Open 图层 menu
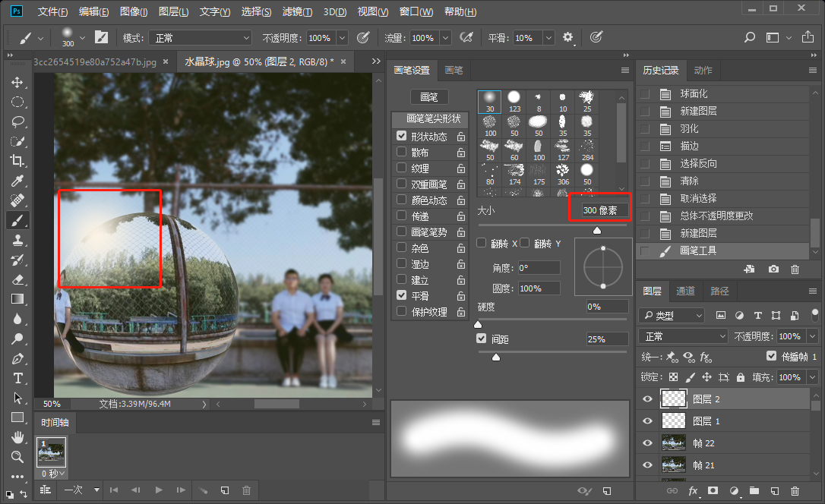Image resolution: width=825 pixels, height=504 pixels. click(173, 11)
